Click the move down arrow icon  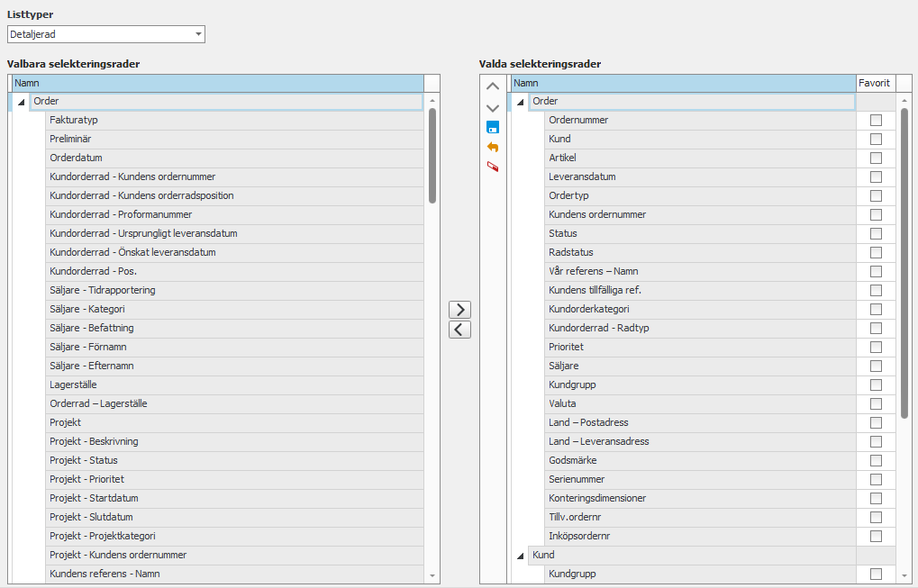(492, 107)
